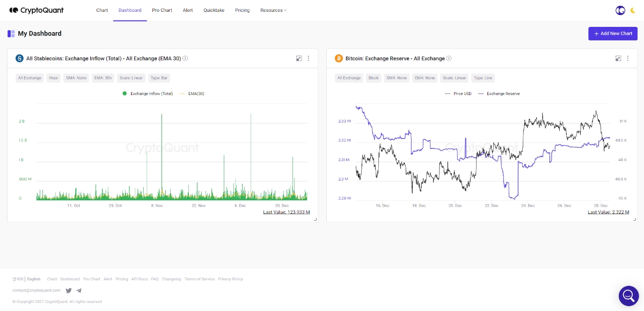644x311 pixels.
Task: Click the Telegram icon in the footer
Action: (x=79, y=291)
